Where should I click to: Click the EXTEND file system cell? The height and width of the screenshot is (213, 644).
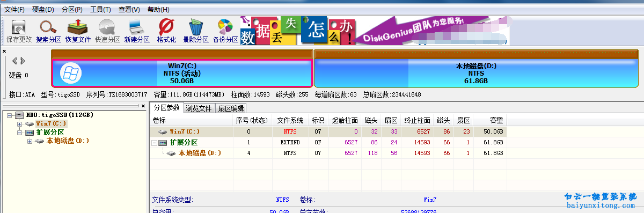290,143
